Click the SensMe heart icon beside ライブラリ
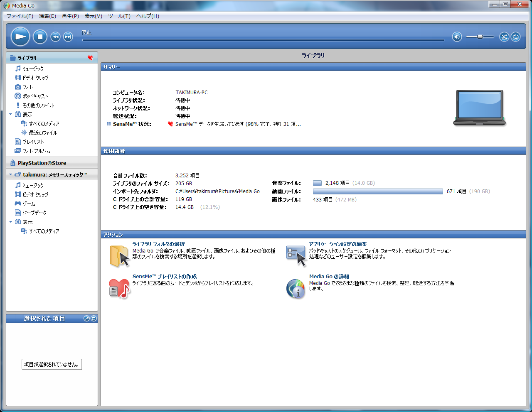The width and height of the screenshot is (532, 412). (90, 58)
